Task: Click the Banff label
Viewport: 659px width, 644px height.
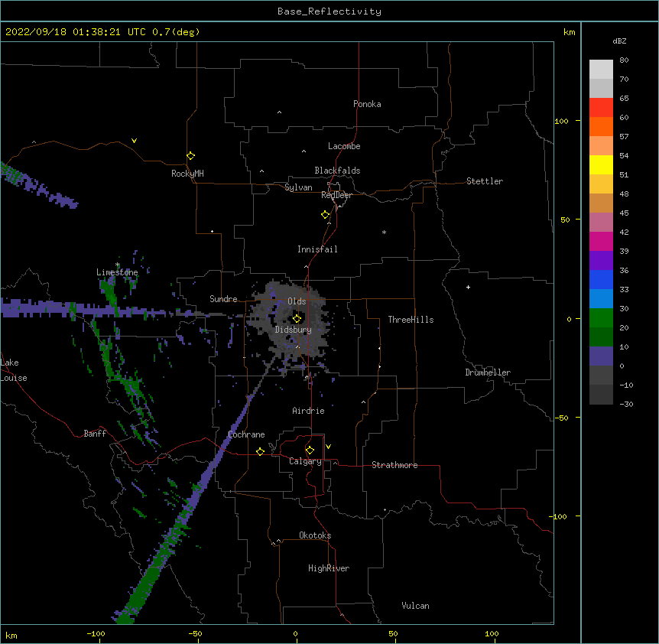Action: (x=95, y=434)
